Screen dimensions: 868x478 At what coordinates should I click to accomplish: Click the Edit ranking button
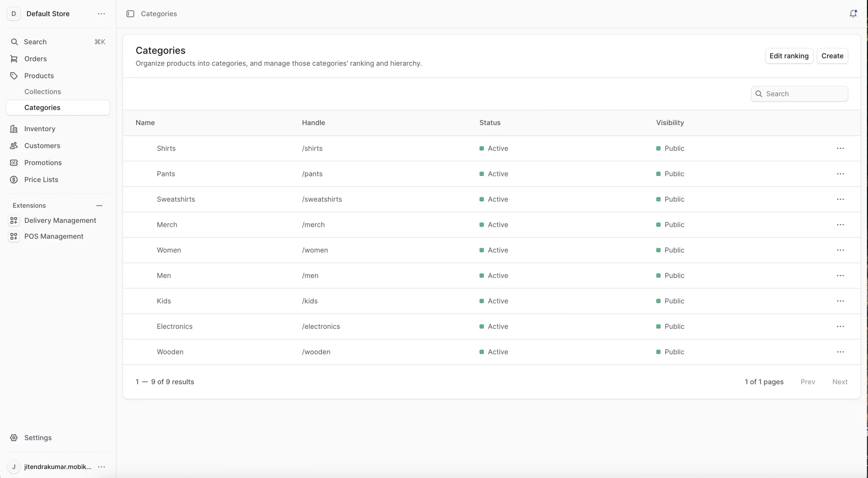tap(789, 56)
